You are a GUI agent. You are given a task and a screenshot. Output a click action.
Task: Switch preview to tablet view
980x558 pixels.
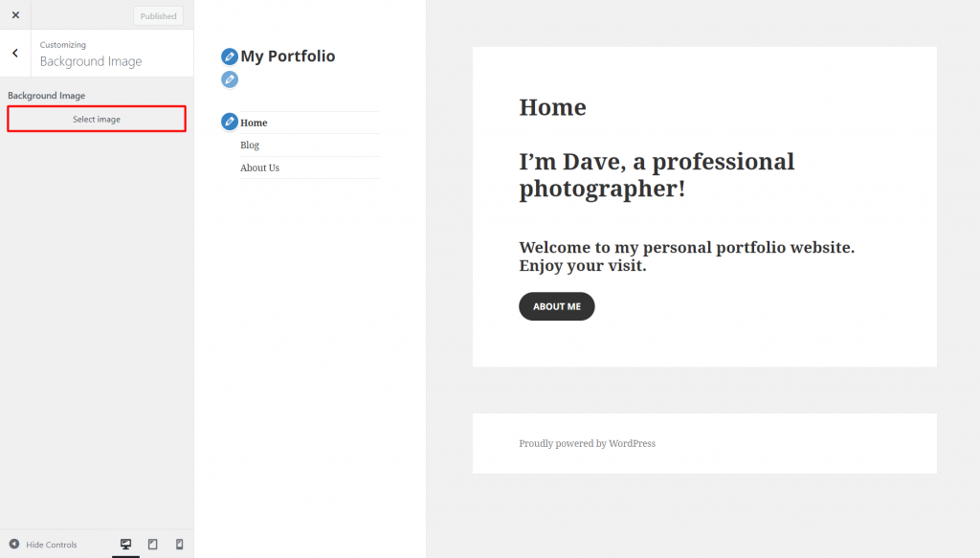(152, 544)
